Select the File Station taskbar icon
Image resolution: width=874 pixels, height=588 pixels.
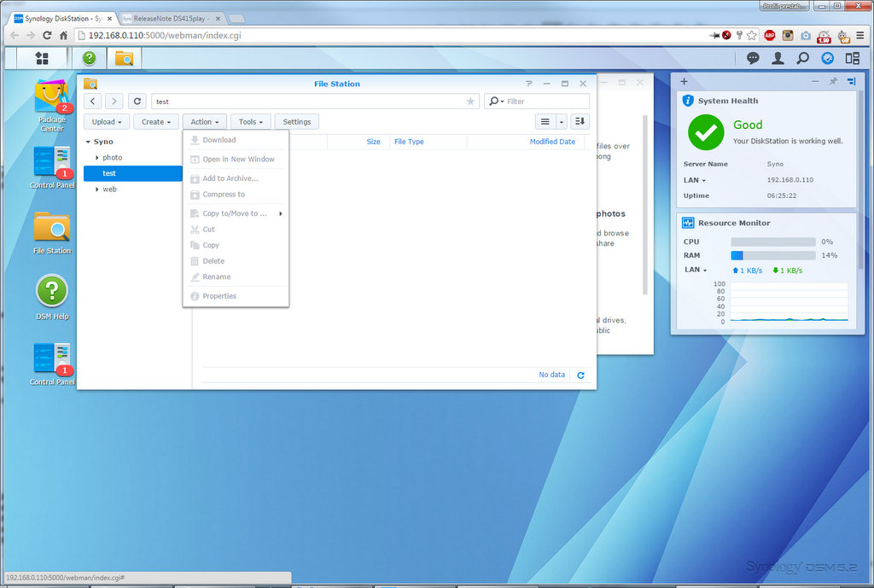point(124,58)
